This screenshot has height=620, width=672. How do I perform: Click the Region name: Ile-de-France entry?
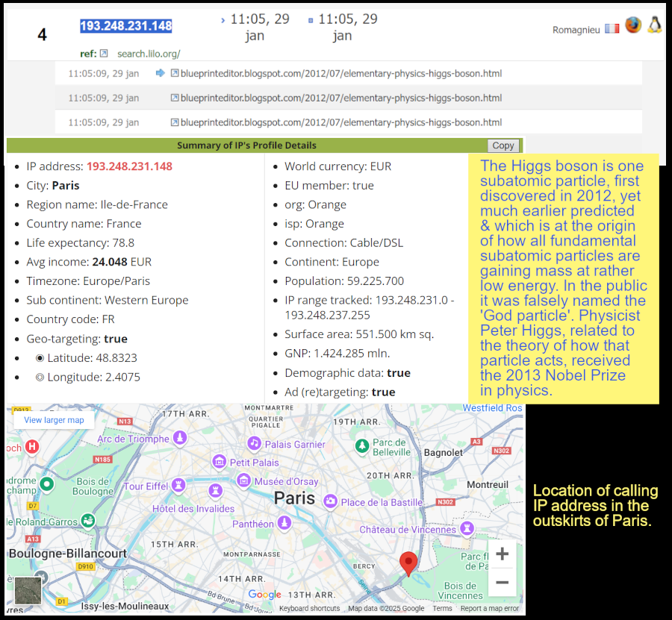click(97, 204)
